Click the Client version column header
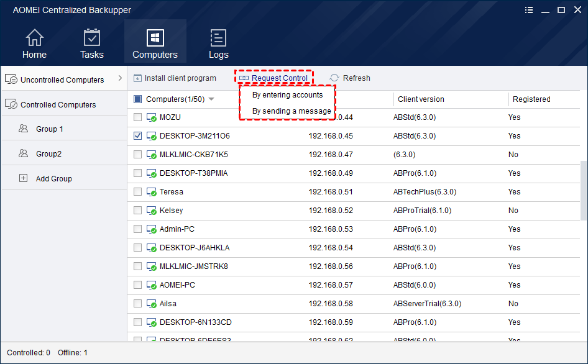The height and width of the screenshot is (364, 588). tap(421, 99)
